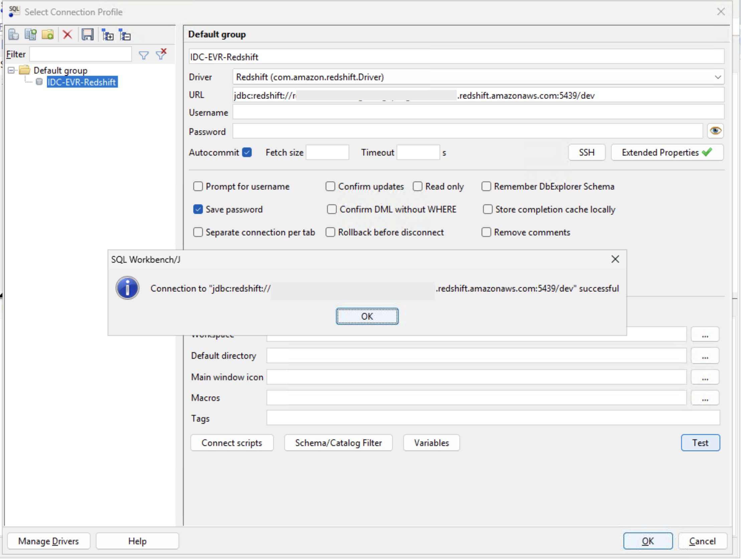Open SSH settings

pyautogui.click(x=587, y=152)
